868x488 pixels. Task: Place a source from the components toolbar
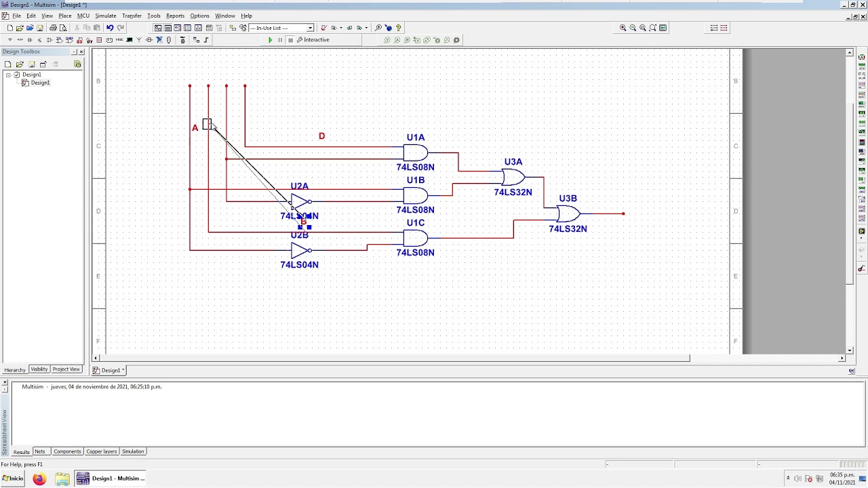point(9,40)
